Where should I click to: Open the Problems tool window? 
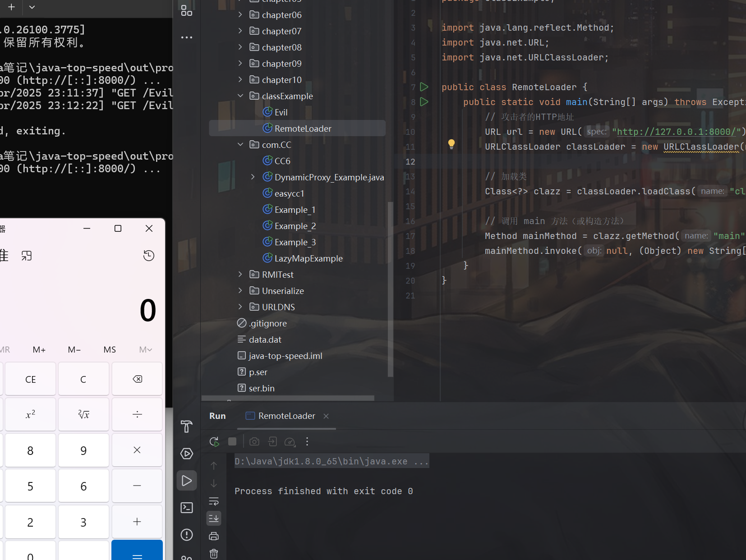pyautogui.click(x=187, y=535)
